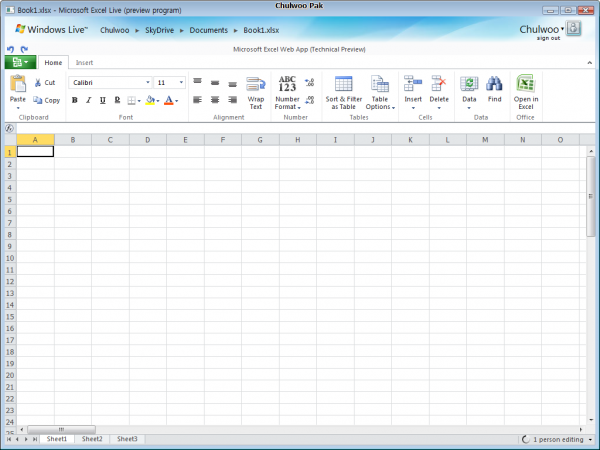Click the Fill Color paint bucket
Viewport: 600px width, 450px height.
pyautogui.click(x=150, y=100)
